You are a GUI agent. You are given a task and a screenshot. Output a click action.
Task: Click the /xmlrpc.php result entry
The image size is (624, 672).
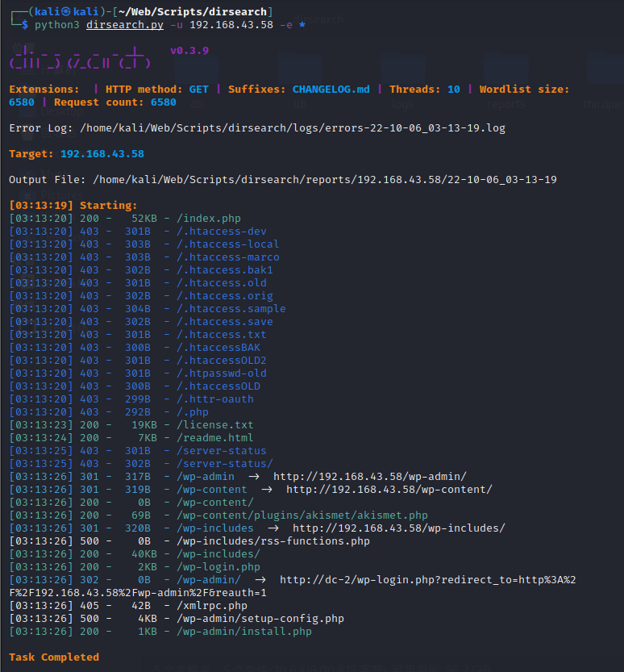(211, 606)
